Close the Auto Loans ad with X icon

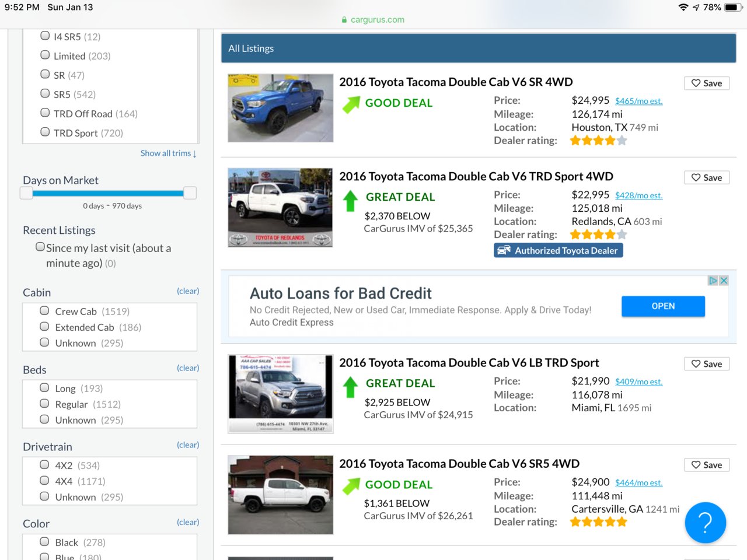tap(724, 281)
